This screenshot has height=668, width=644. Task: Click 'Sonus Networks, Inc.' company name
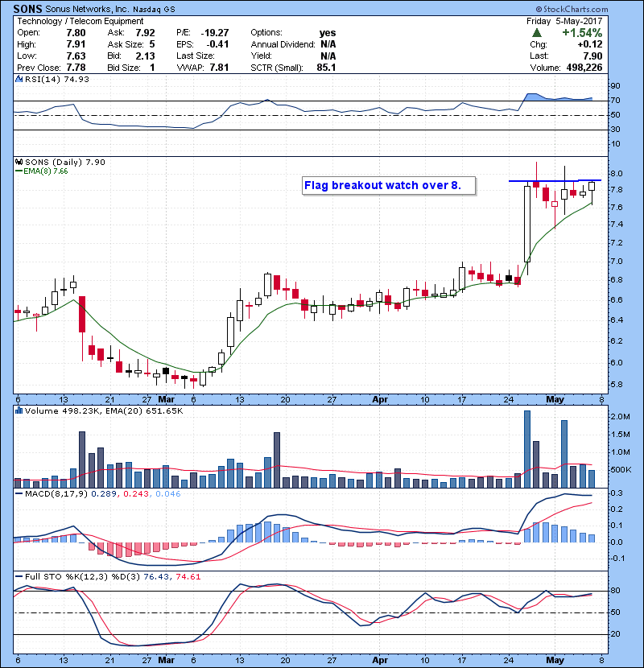pyautogui.click(x=87, y=9)
